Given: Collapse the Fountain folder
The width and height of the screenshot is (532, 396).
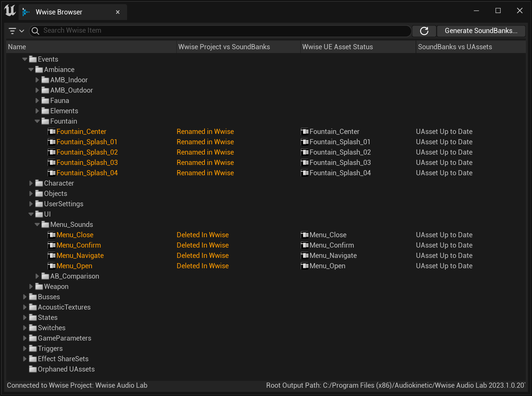Looking at the screenshot, I should click(x=37, y=121).
